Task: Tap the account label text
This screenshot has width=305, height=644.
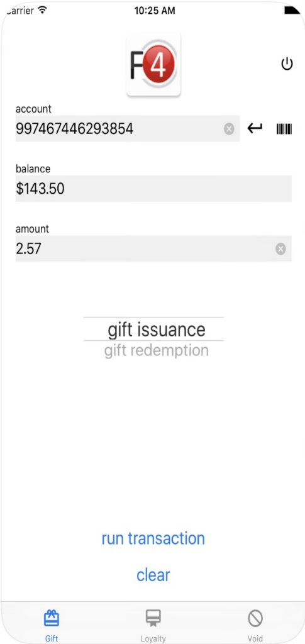Action: [34, 109]
